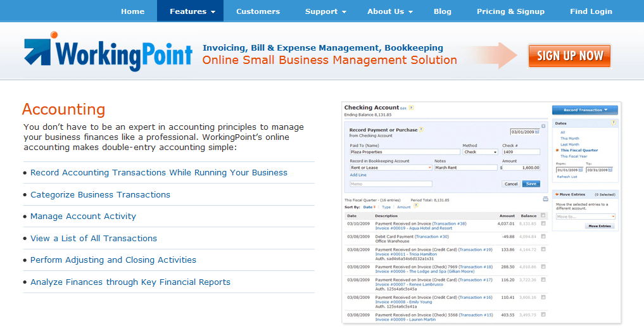This screenshot has width=644, height=333.
Task: Open Record Accounting Transactions While Running Your Business
Action: (159, 172)
